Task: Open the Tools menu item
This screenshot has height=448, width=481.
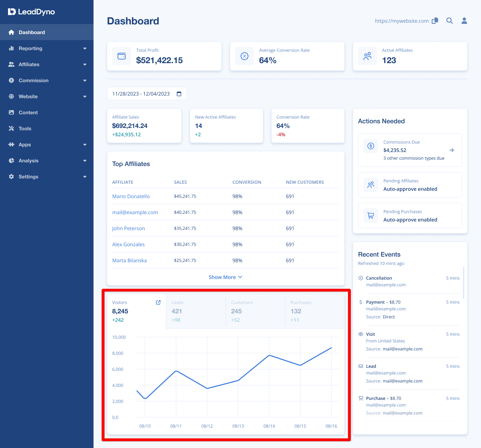Action: [x=47, y=128]
